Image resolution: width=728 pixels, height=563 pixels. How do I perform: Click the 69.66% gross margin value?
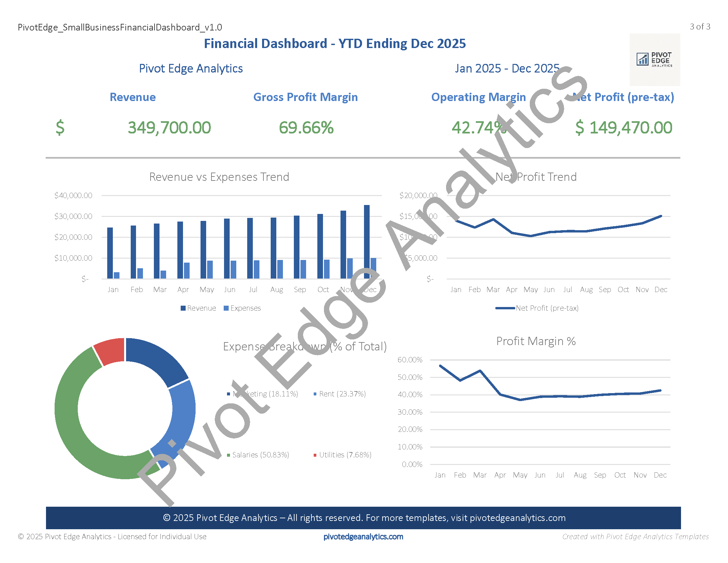coord(306,128)
